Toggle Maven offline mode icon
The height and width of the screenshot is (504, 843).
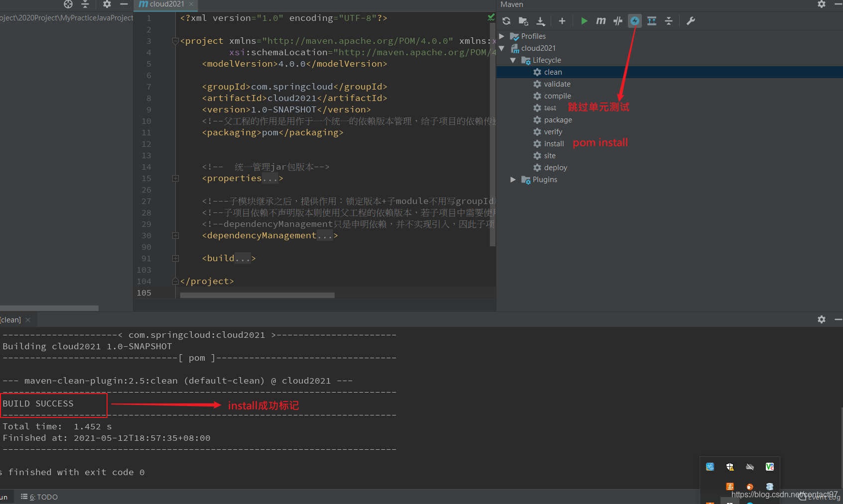point(618,21)
